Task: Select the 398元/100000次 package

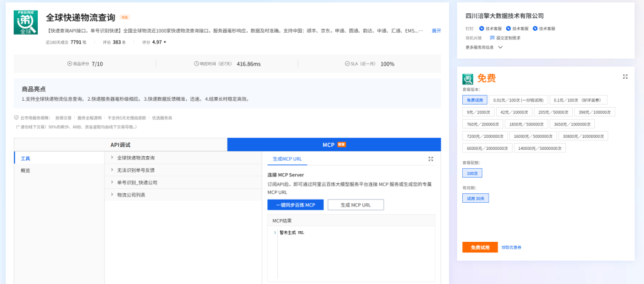Action: tap(594, 112)
